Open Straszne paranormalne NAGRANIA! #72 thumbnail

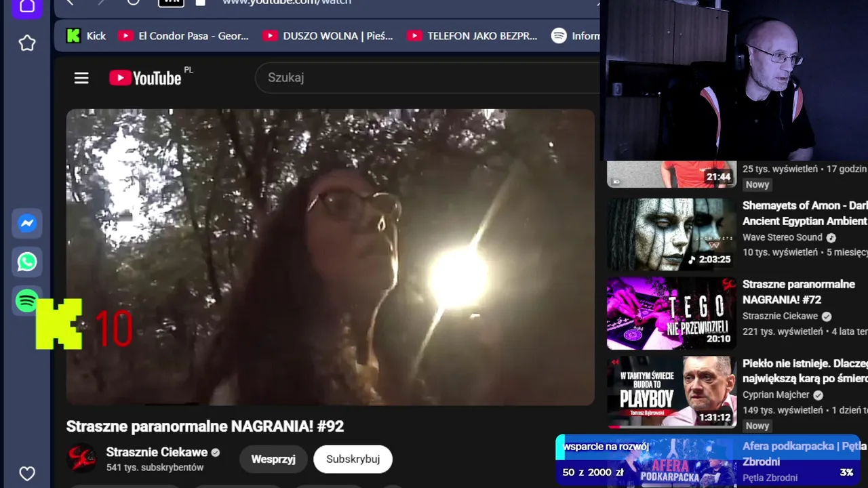[x=671, y=313]
